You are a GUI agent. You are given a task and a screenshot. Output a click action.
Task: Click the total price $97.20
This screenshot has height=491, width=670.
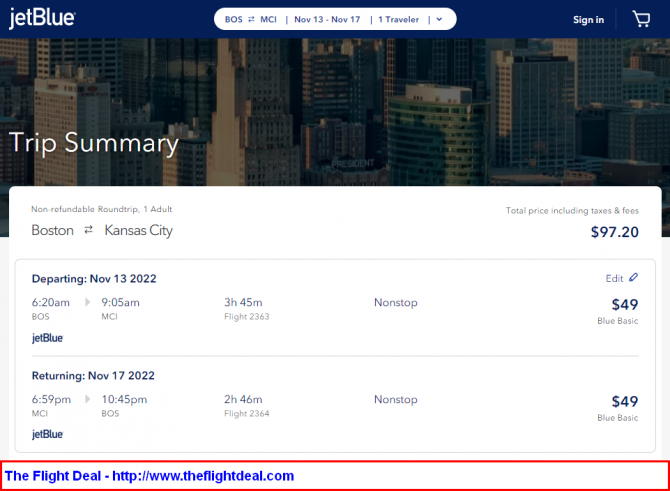click(614, 232)
